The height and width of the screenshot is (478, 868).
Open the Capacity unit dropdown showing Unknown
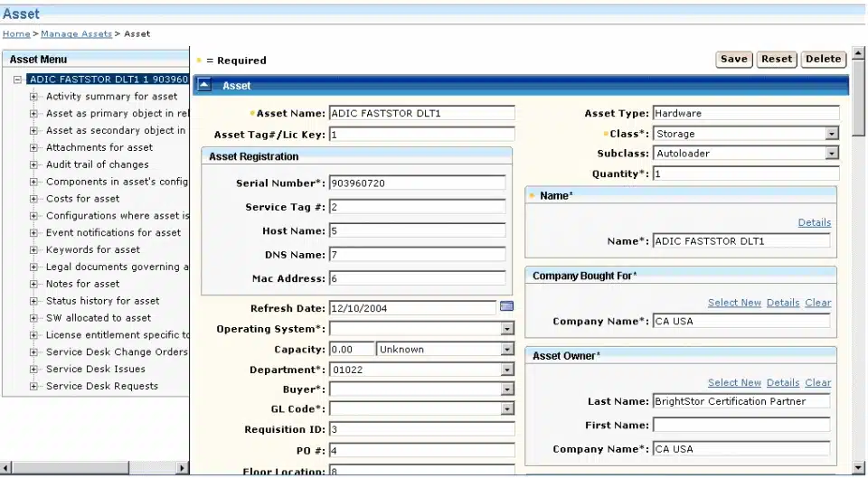point(507,350)
